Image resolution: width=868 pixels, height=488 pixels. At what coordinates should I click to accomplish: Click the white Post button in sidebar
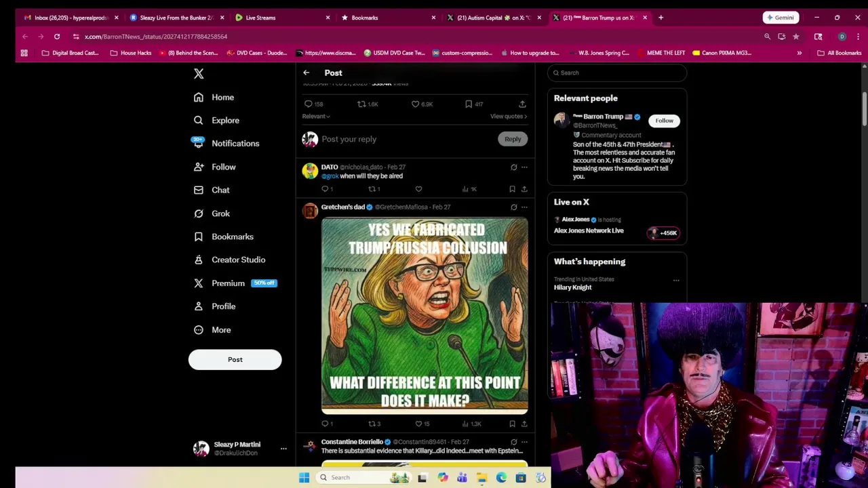(x=235, y=359)
